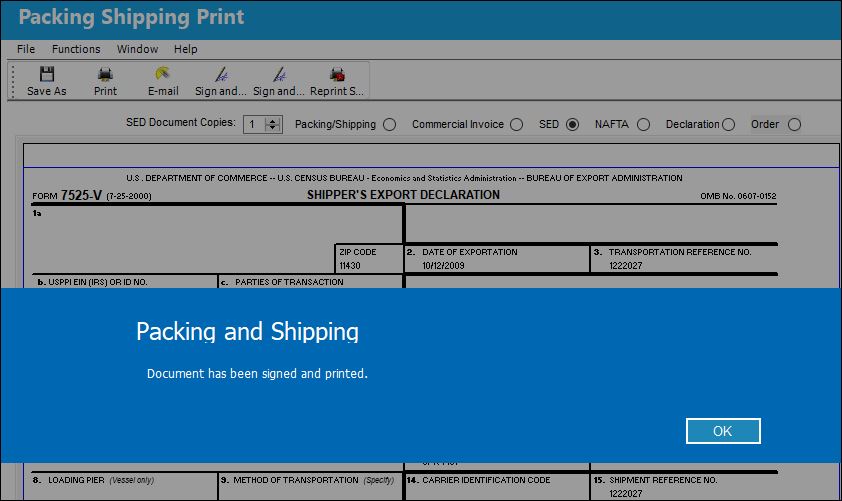This screenshot has height=501, width=842.
Task: Click OK in the Packing and Shipping dialog
Action: [723, 431]
